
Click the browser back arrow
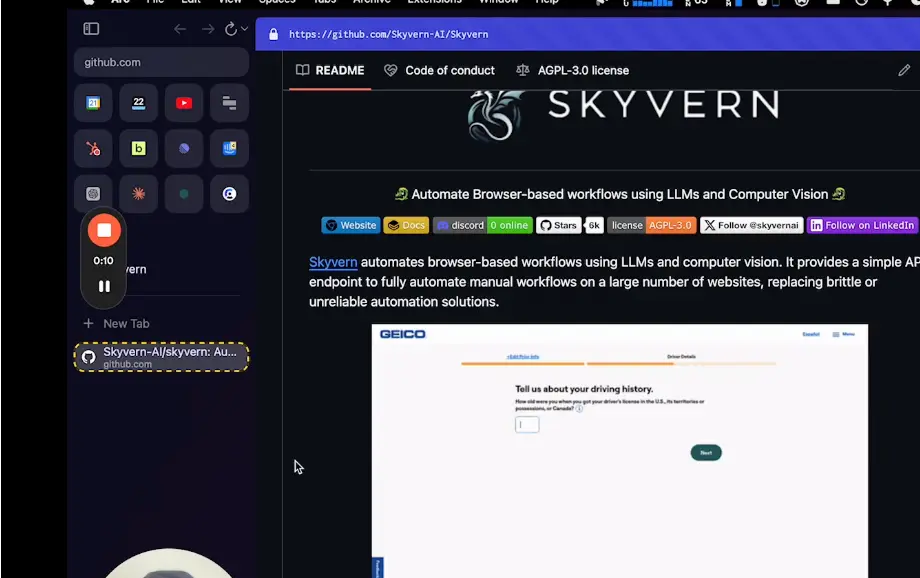[180, 29]
